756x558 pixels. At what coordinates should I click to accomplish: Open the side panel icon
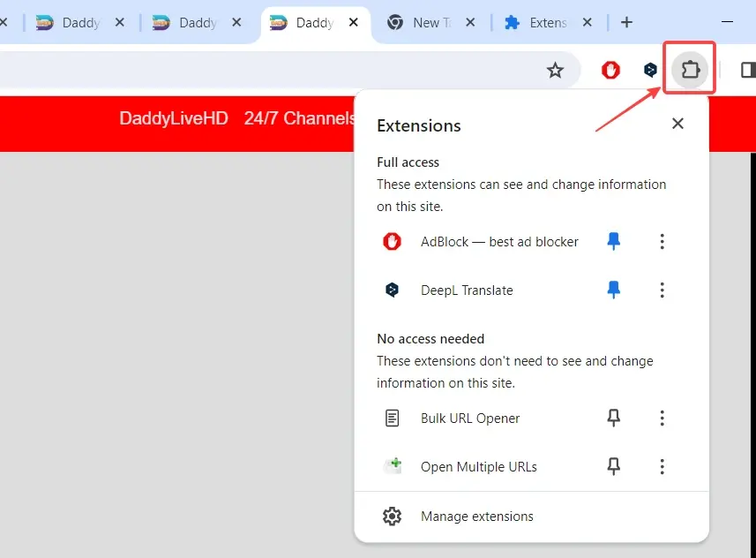coord(747,70)
